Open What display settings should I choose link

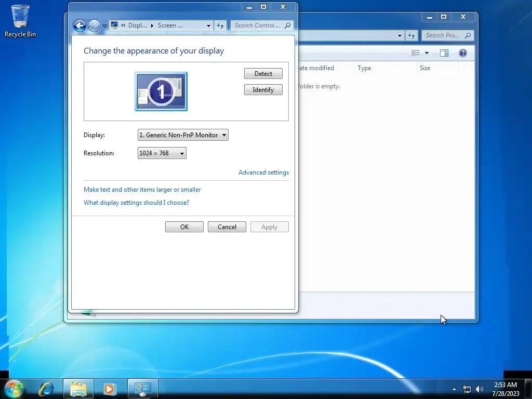tap(137, 203)
